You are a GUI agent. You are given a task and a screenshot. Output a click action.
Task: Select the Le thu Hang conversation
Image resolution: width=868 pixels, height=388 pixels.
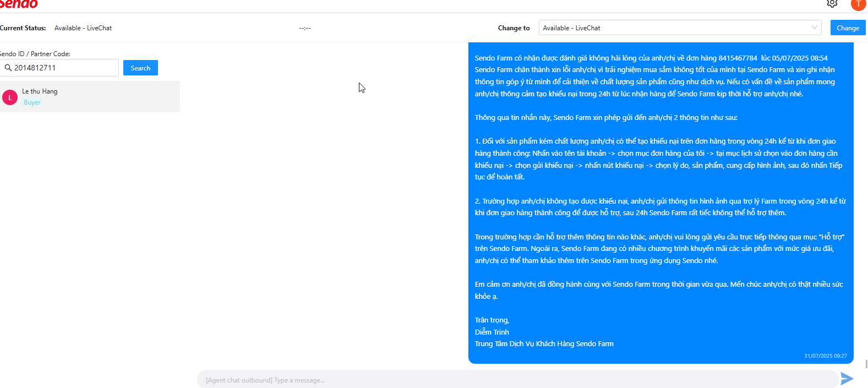point(90,97)
